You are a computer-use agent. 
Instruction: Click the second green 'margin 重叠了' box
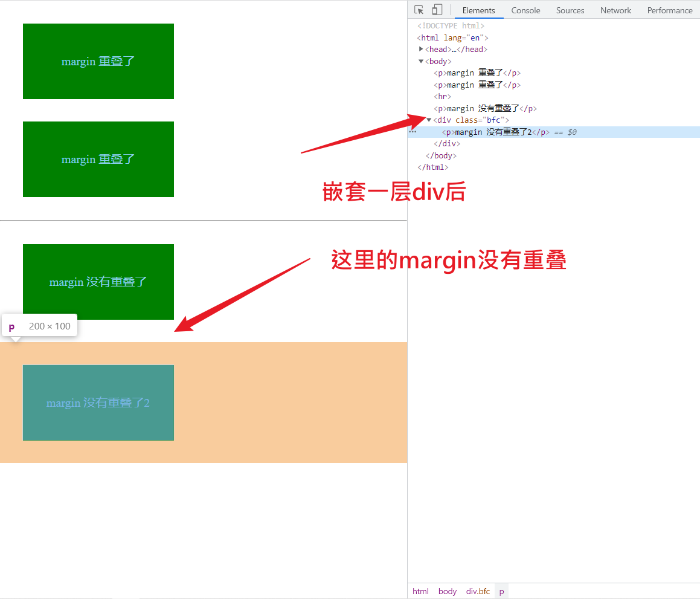tap(98, 159)
